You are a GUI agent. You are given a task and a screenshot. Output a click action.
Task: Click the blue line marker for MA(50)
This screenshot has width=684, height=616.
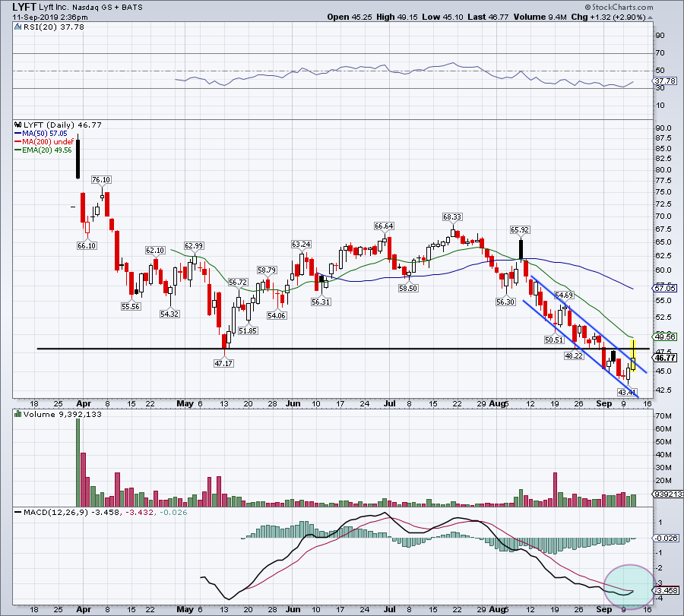tap(18, 134)
